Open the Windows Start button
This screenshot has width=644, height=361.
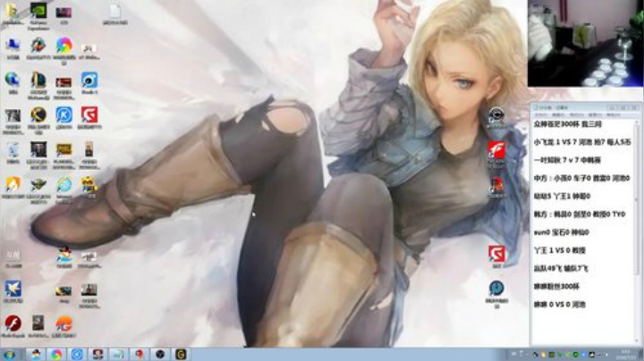(10, 355)
